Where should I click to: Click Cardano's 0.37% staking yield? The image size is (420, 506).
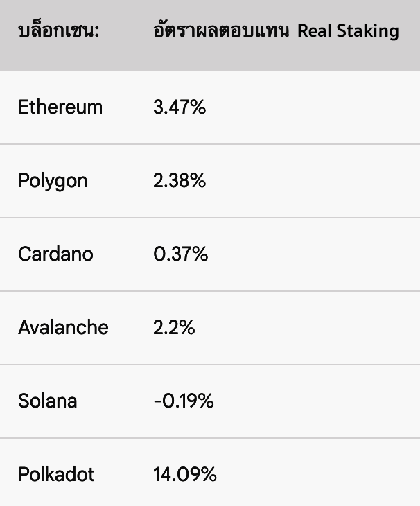click(x=180, y=254)
